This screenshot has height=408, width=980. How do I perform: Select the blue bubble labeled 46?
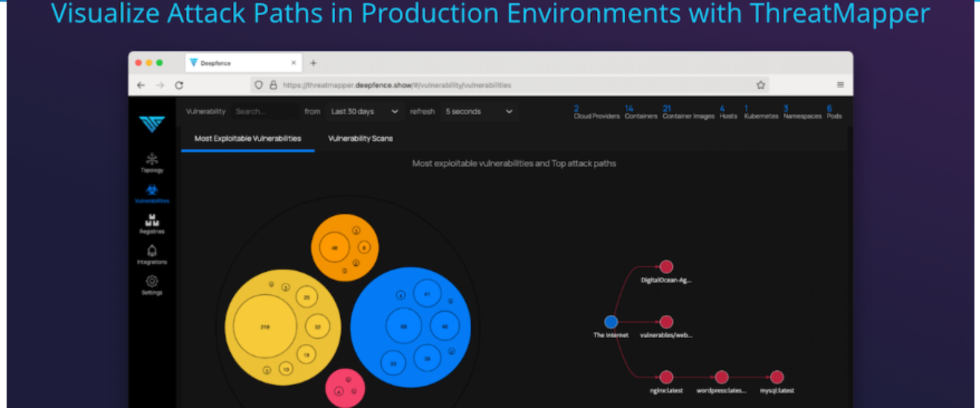[445, 326]
